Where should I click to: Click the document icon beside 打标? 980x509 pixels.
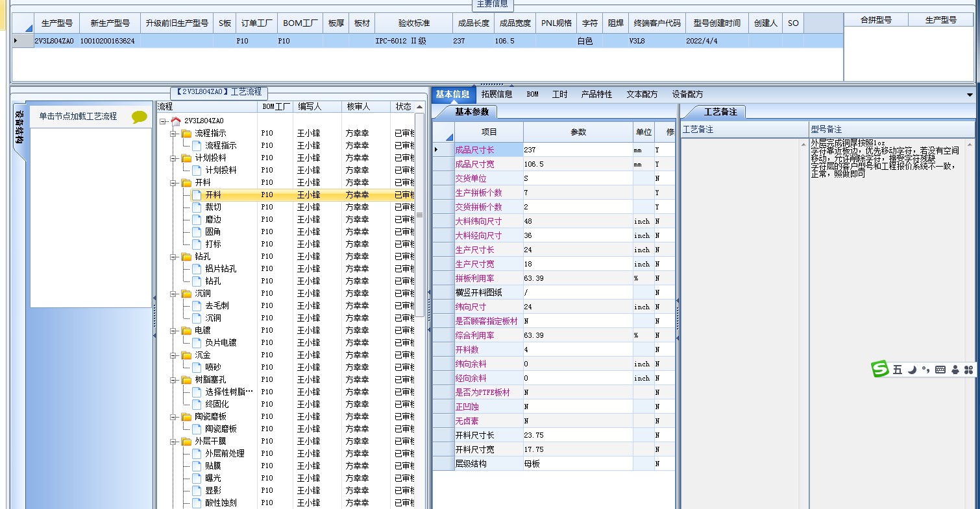tap(197, 244)
